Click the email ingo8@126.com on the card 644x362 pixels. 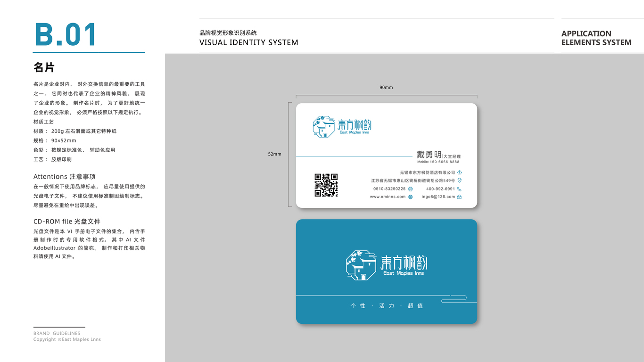coord(438,197)
